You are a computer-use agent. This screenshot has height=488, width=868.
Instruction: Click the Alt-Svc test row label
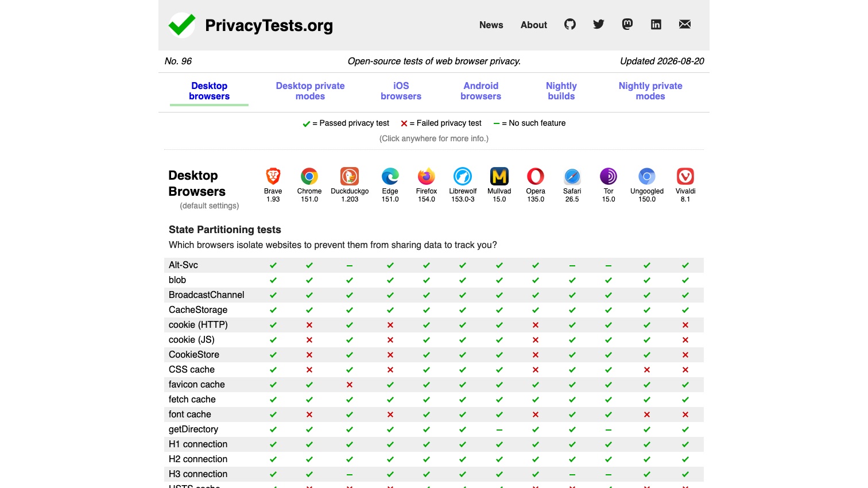point(183,265)
